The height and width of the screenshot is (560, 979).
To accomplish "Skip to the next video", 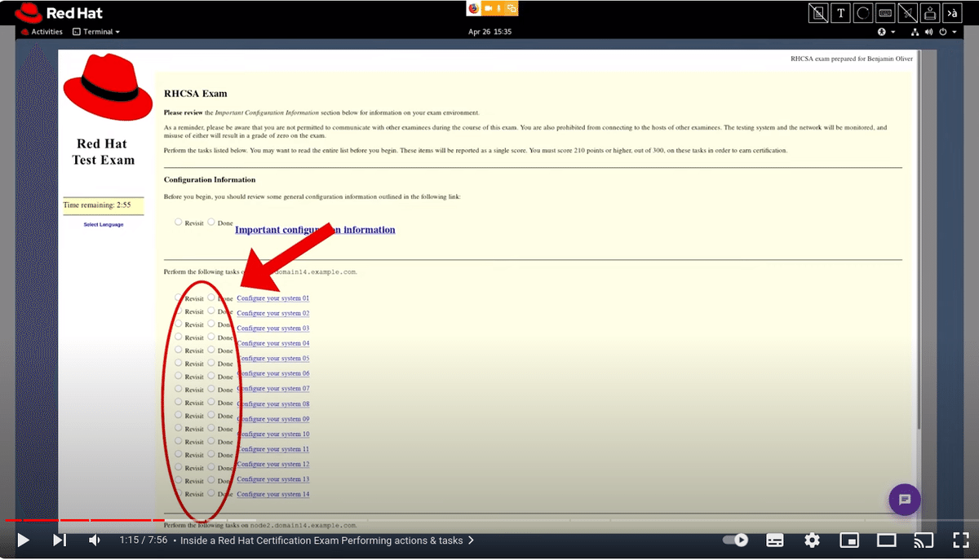I will coord(59,540).
